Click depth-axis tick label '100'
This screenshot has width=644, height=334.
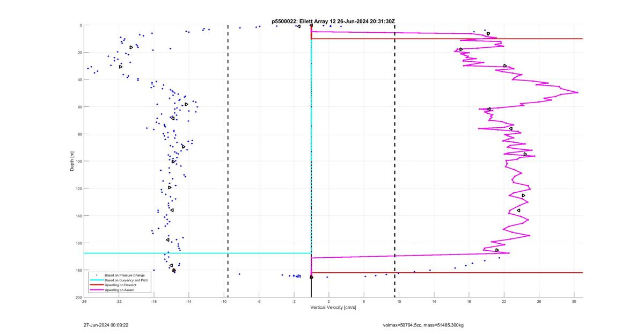pos(79,161)
